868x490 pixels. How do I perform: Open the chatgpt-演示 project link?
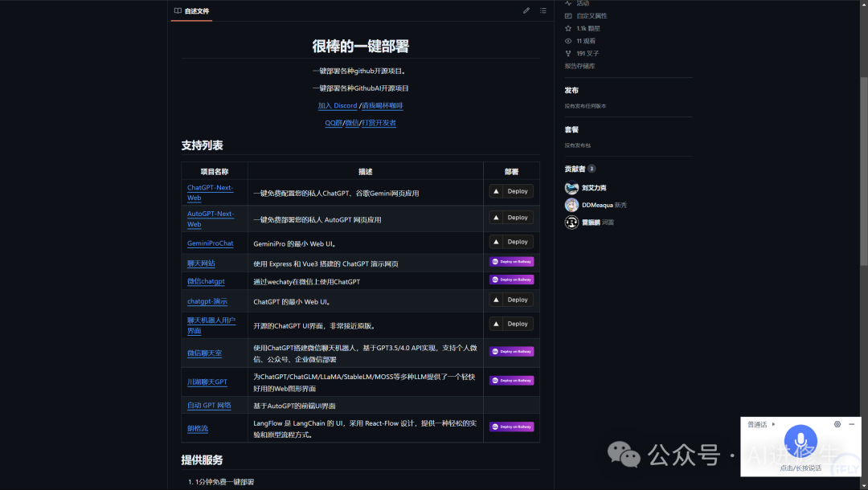pyautogui.click(x=207, y=301)
